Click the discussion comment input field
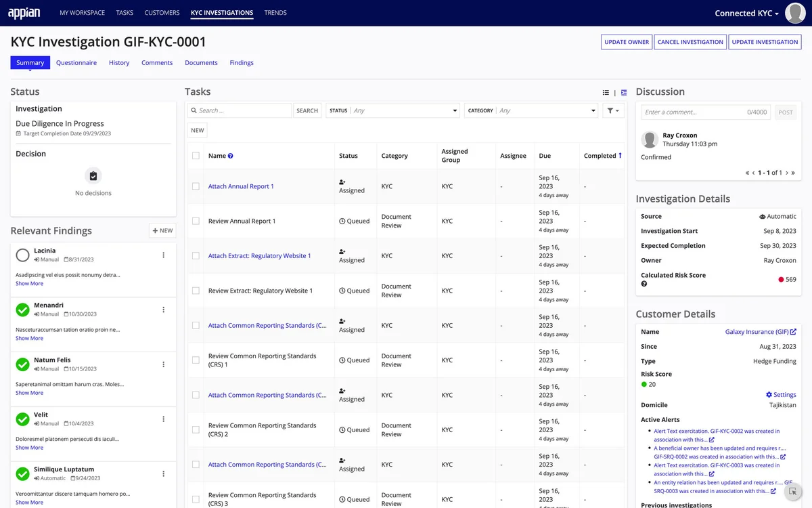Screen dimensions: 812x508 (x=705, y=112)
